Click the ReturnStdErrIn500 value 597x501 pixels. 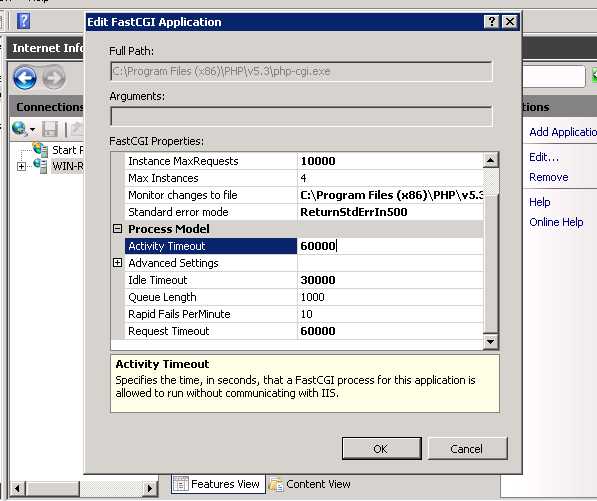(390, 212)
